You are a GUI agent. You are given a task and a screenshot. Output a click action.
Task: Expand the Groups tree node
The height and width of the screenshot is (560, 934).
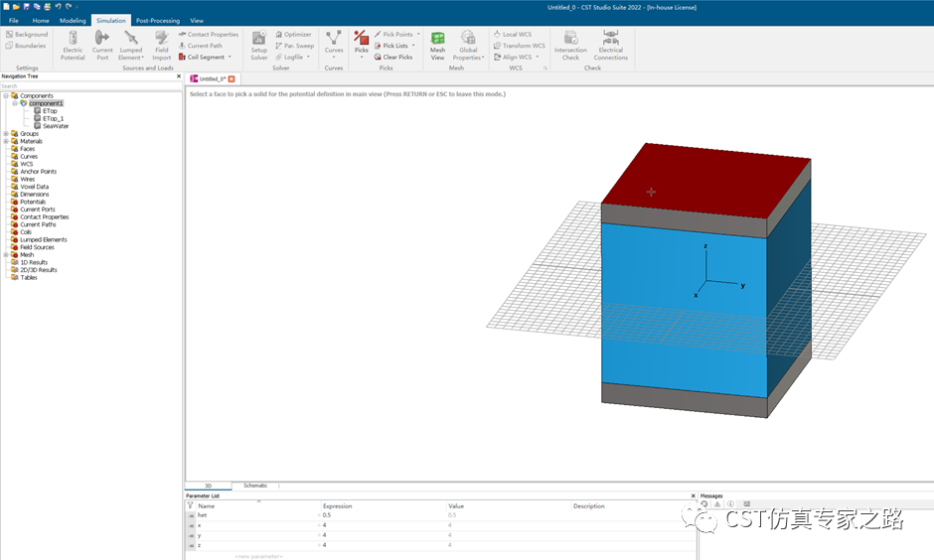coord(6,134)
